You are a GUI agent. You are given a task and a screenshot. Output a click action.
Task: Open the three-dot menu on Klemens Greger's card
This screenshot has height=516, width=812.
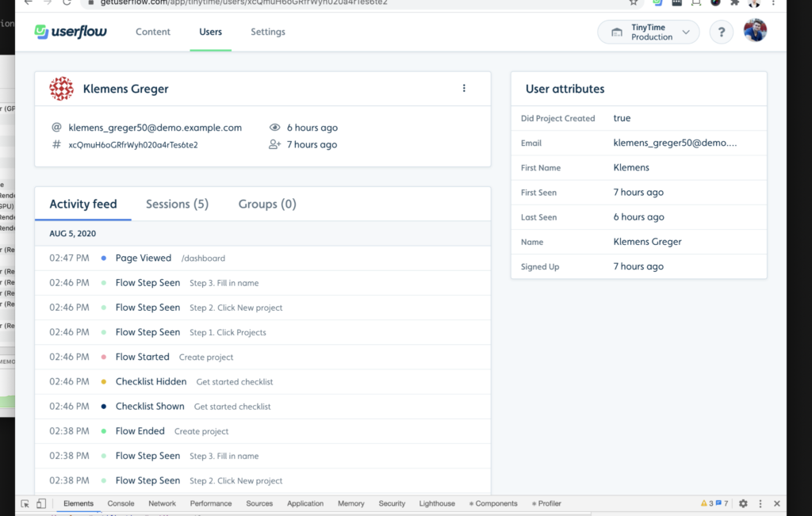point(464,88)
